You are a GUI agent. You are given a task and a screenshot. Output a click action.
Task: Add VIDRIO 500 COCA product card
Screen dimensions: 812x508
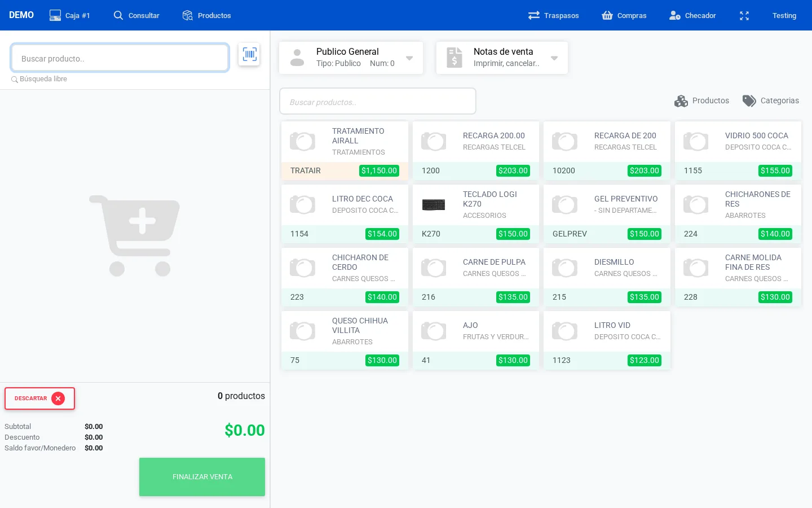point(738,151)
